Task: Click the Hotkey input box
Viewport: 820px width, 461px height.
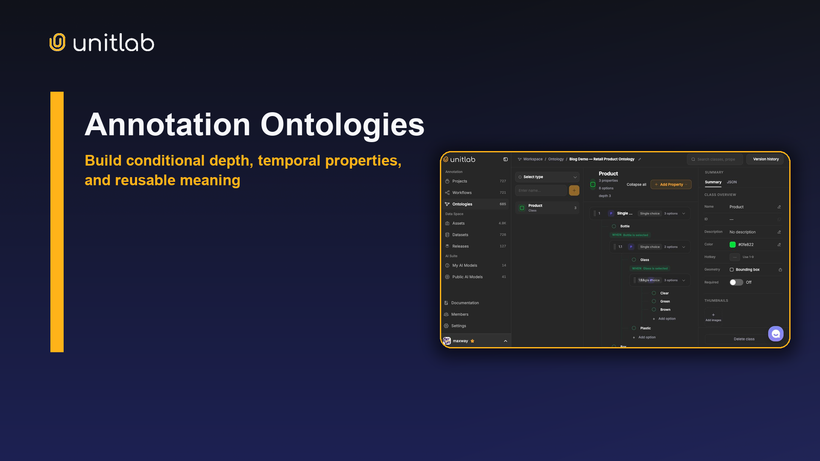Action: [x=735, y=257]
